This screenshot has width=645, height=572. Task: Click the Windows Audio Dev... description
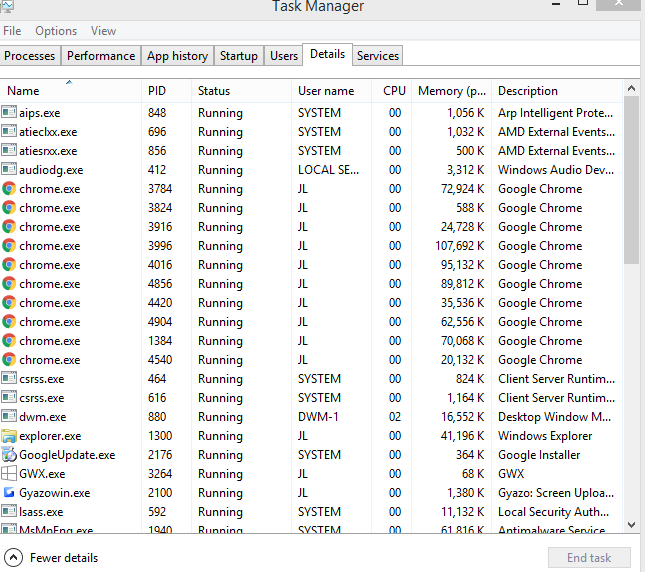coord(556,169)
